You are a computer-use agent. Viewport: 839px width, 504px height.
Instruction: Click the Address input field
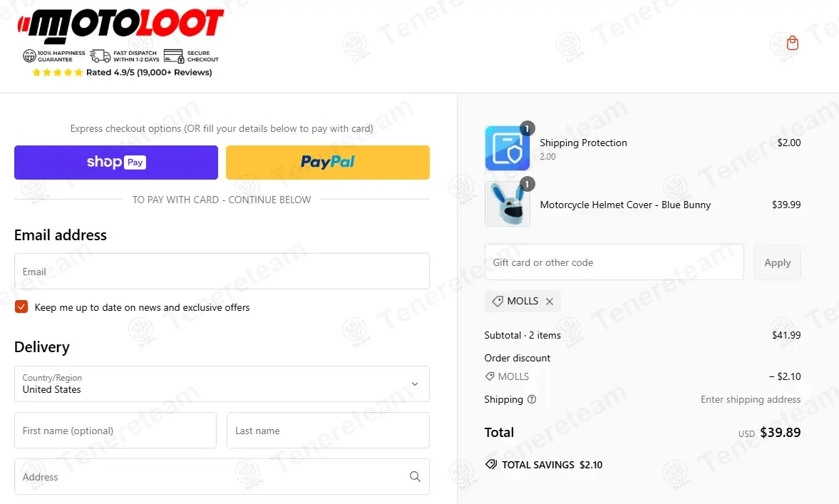[x=222, y=476]
